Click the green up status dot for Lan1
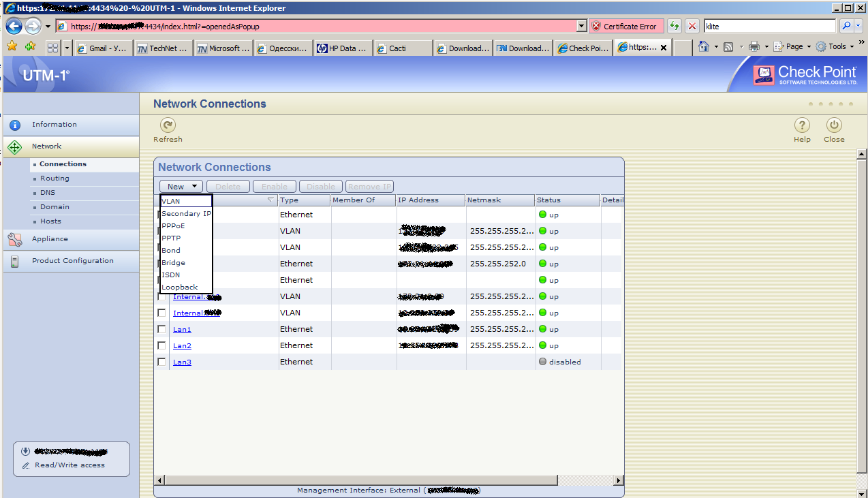The width and height of the screenshot is (868, 498). tap(543, 329)
